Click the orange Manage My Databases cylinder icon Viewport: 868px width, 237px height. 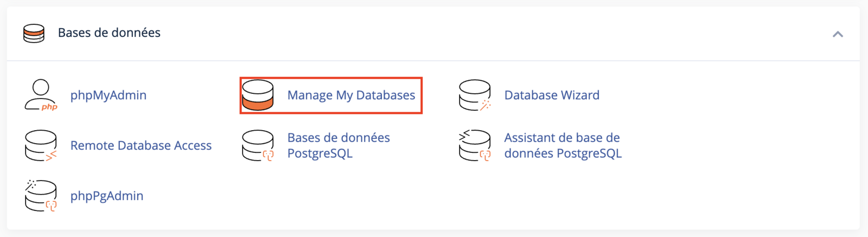coord(258,95)
